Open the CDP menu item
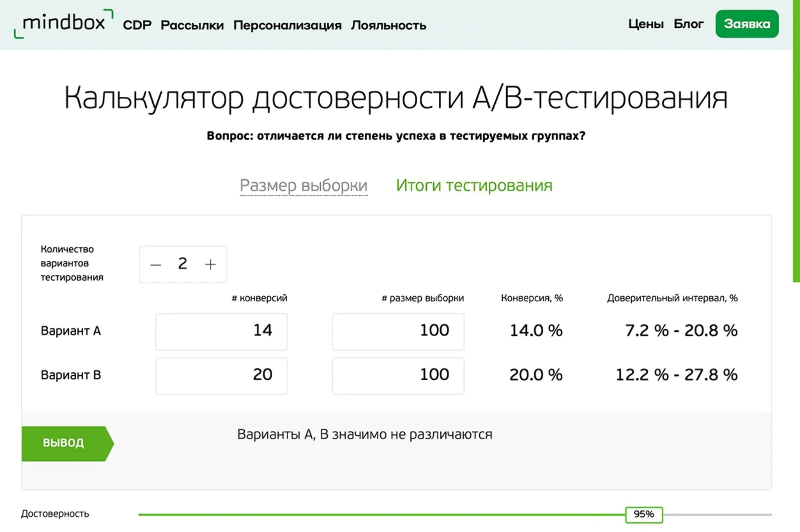The height and width of the screenshot is (532, 800). pyautogui.click(x=137, y=25)
